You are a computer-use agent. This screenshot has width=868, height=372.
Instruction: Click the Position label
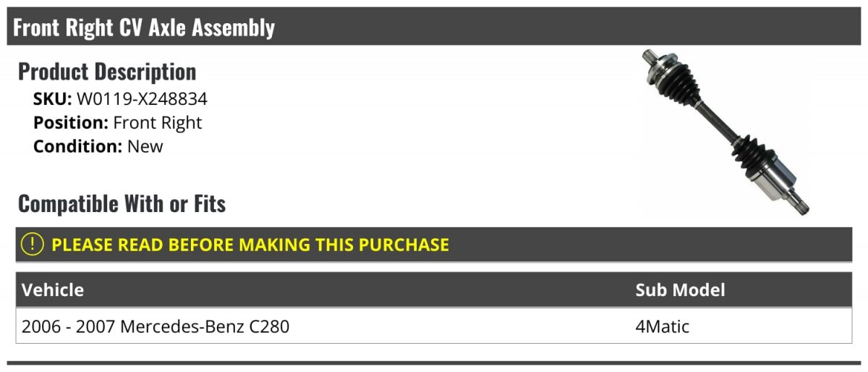point(71,122)
